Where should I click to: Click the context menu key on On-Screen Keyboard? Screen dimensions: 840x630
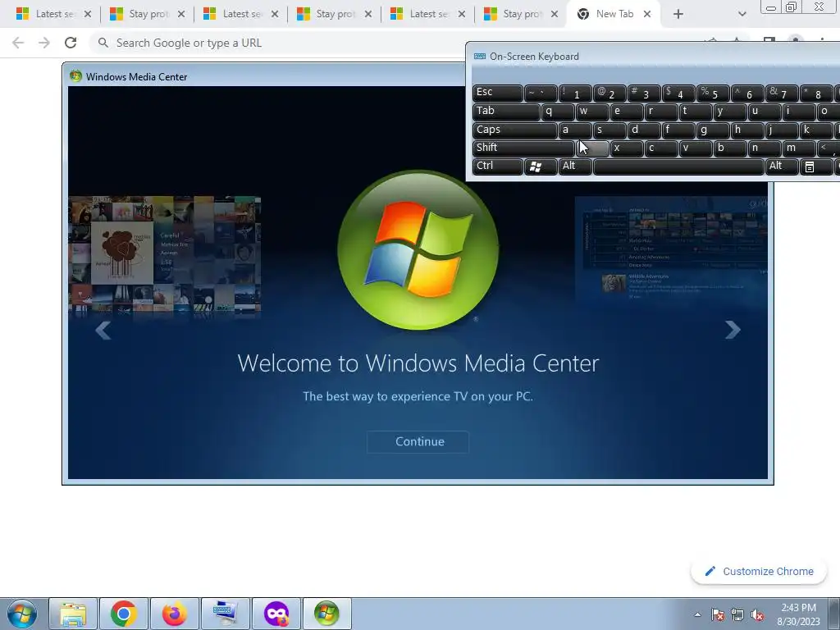(816, 166)
